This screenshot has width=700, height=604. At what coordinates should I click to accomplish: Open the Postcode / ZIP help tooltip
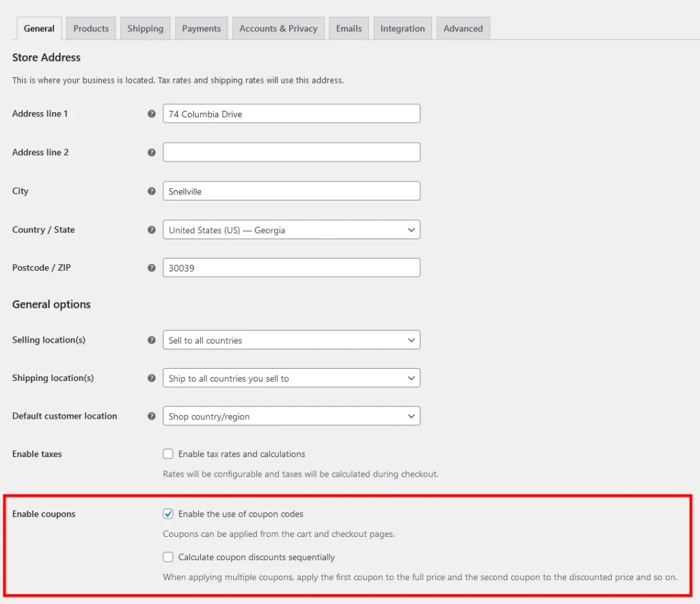click(152, 267)
